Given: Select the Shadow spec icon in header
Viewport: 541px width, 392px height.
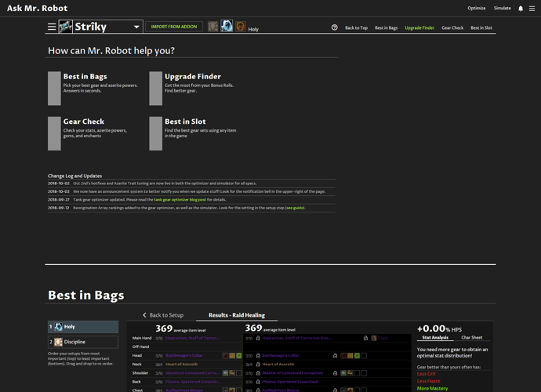Looking at the screenshot, I should (x=241, y=26).
